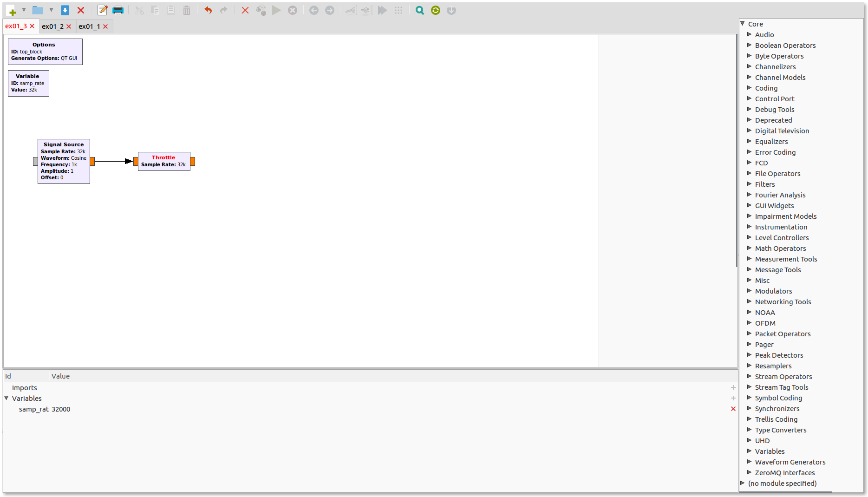Click the Delete trash icon
This screenshot has height=497, width=868.
pyautogui.click(x=187, y=10)
